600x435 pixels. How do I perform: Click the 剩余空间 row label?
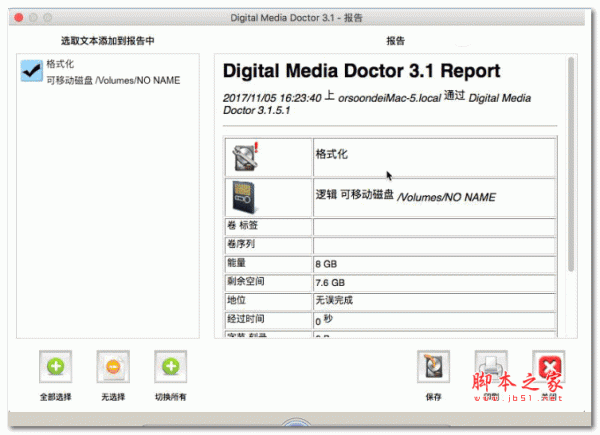[245, 282]
